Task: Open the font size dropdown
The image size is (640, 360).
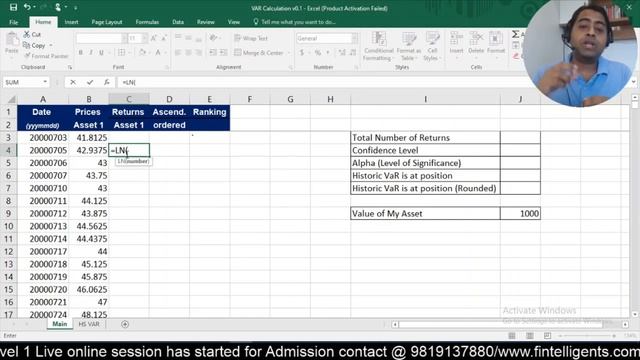Action: click(x=144, y=38)
